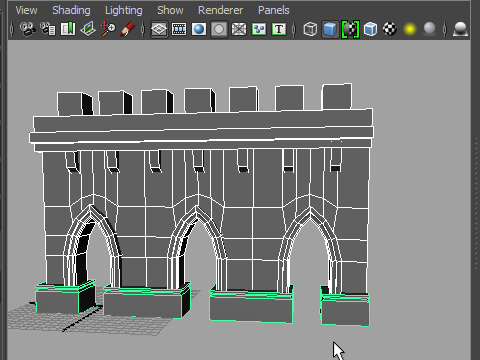Enable Use All Lights yellow icon
This screenshot has width=480, height=360.
coord(410,29)
